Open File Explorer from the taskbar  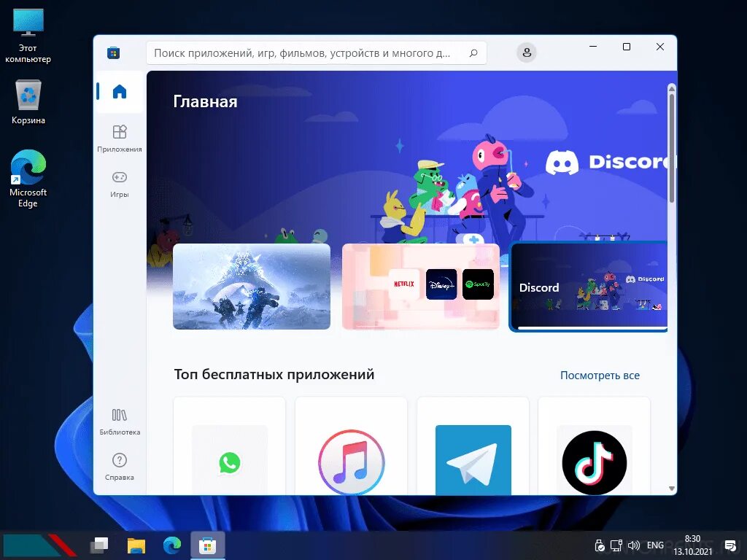(136, 545)
